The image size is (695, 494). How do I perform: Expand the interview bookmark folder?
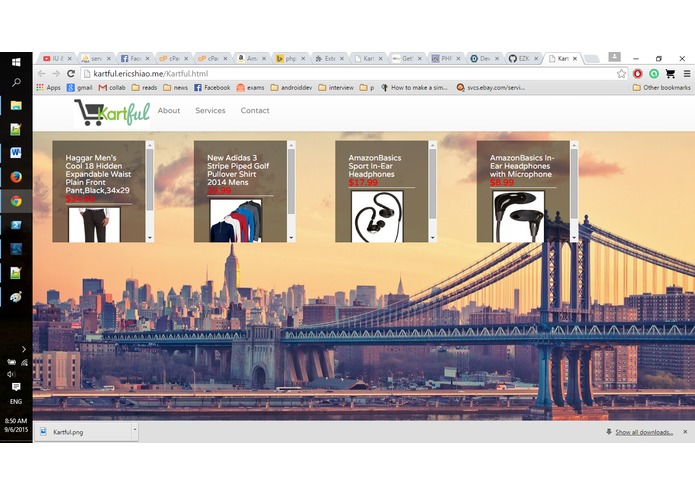336,88
